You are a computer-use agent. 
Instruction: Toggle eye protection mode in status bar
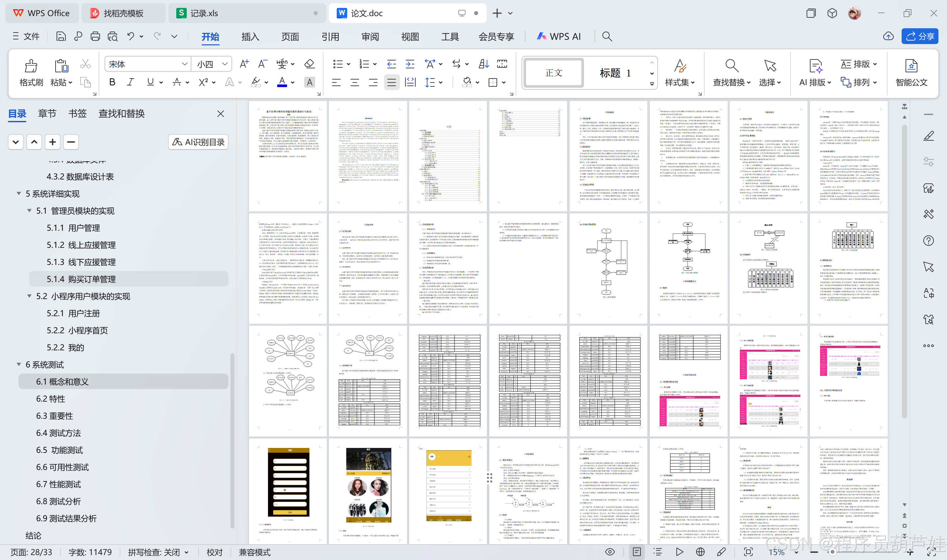tap(610, 552)
